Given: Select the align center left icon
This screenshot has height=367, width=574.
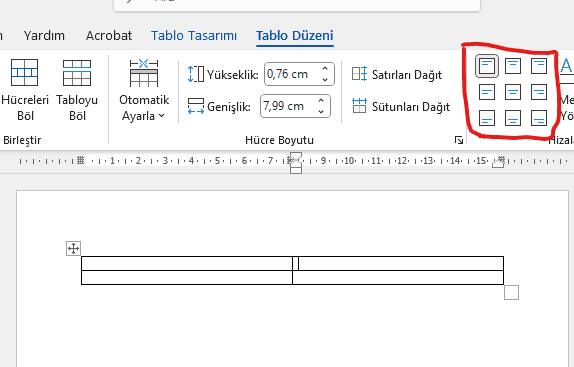Looking at the screenshot, I should click(487, 92).
